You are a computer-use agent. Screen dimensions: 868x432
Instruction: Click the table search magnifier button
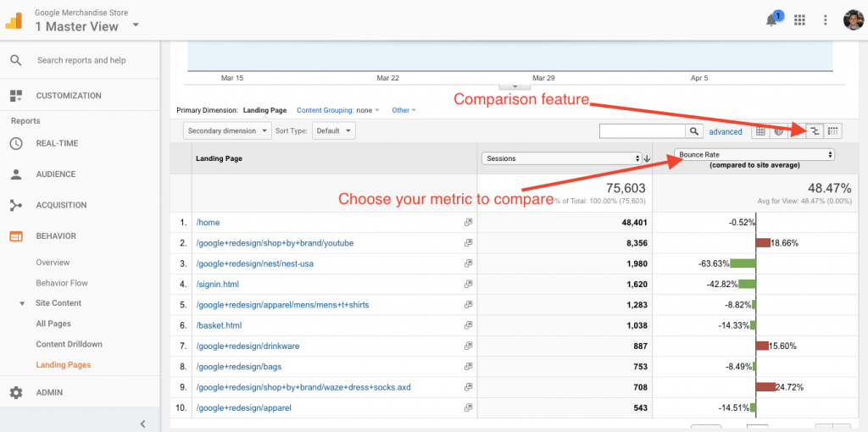694,131
